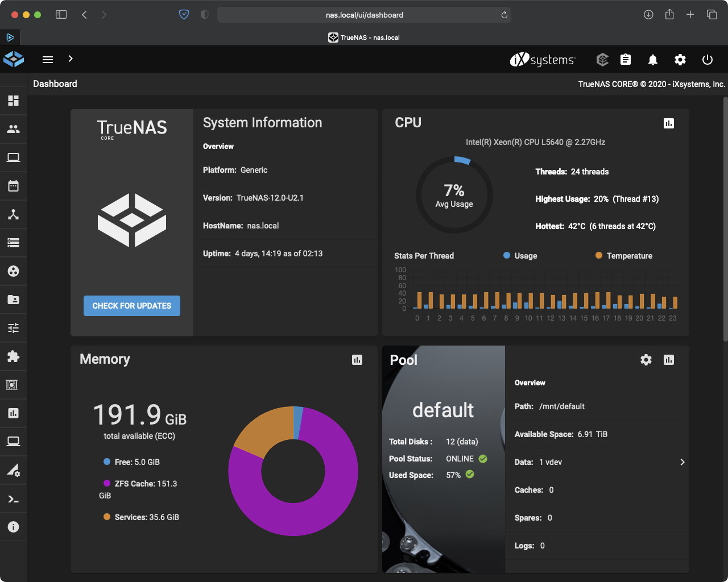Image resolution: width=728 pixels, height=582 pixels.
Task: Open the Network sidebar icon
Action: click(13, 214)
